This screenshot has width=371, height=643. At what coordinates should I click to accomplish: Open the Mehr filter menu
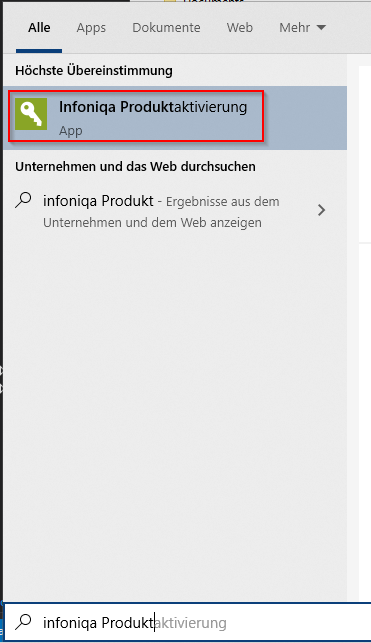(303, 27)
